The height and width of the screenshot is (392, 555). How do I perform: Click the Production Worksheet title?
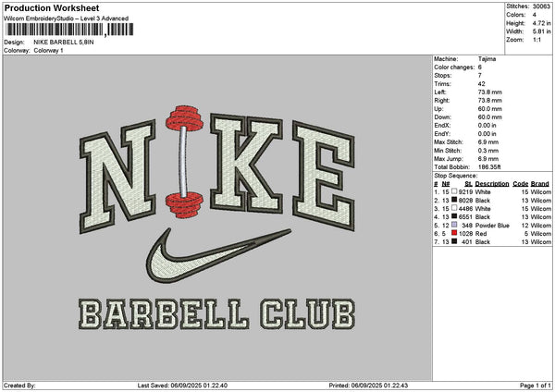click(52, 7)
